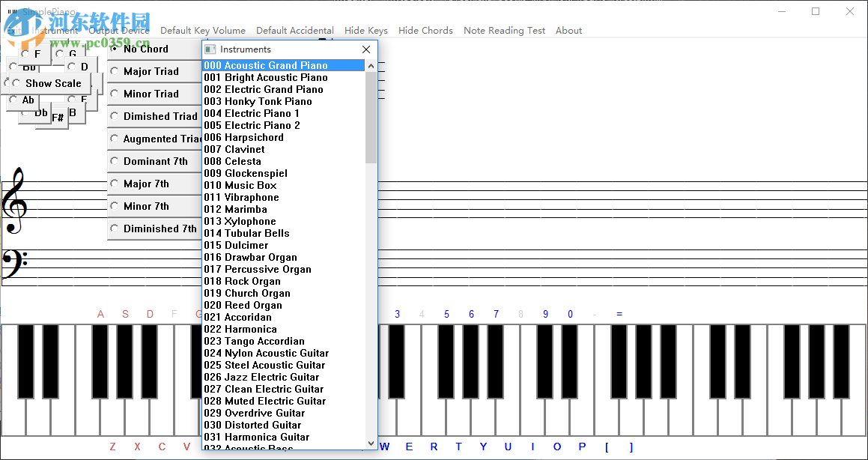Click Hide Chords in the menu bar
Viewport: 868px width, 460px height.
click(425, 31)
